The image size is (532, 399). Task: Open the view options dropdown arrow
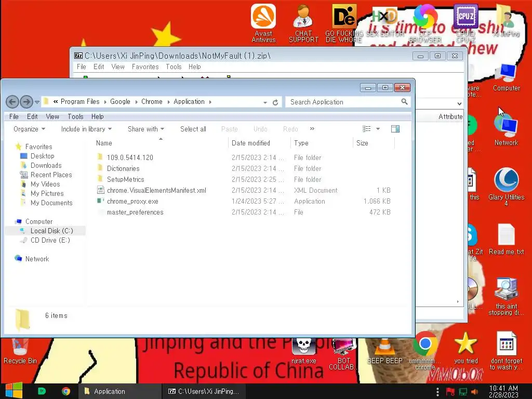(378, 129)
